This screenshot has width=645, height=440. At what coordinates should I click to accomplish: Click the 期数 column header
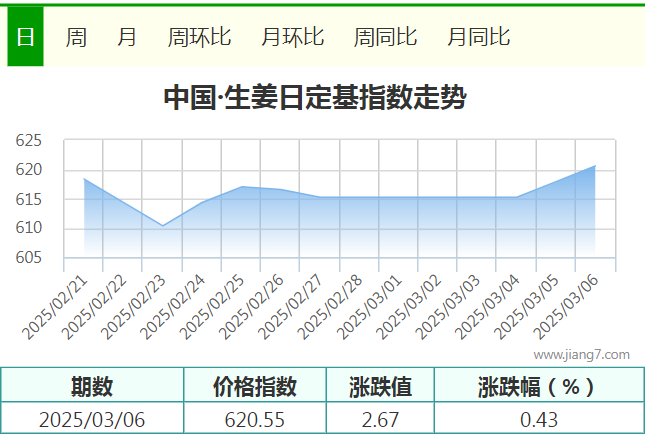coord(92,387)
